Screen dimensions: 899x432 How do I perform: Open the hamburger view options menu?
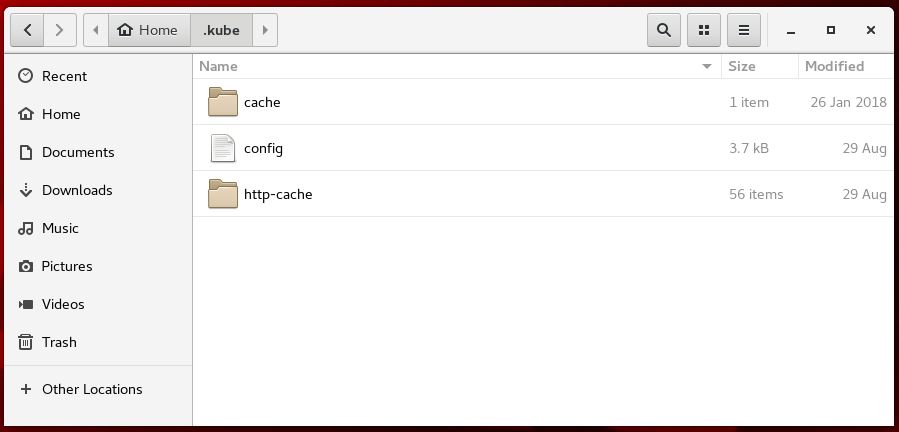click(x=744, y=30)
